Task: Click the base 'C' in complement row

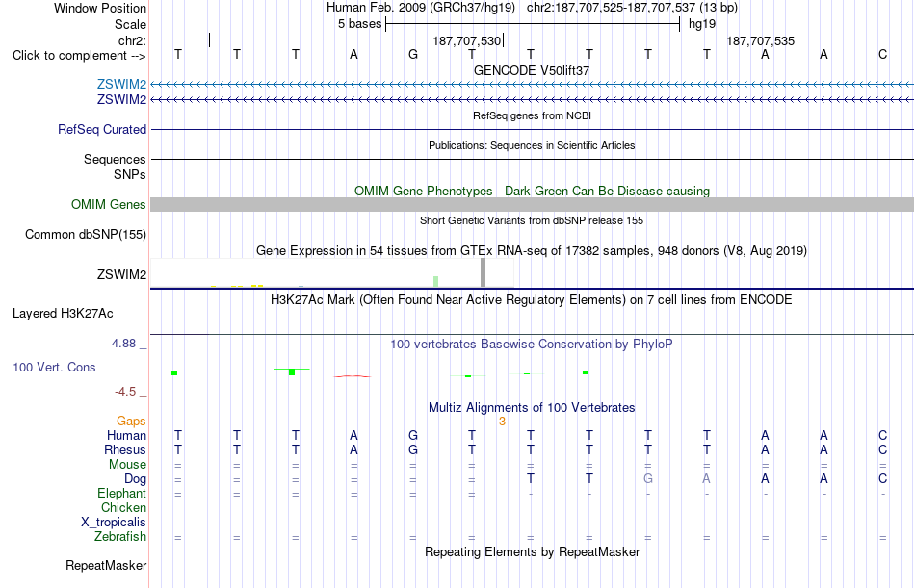Action: [x=883, y=55]
